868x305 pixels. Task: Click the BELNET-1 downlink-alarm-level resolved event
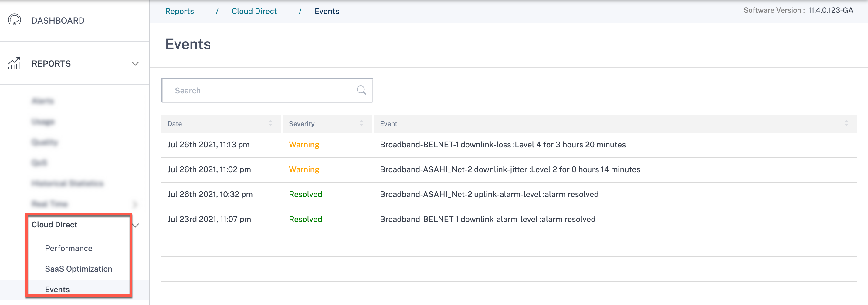coord(488,219)
